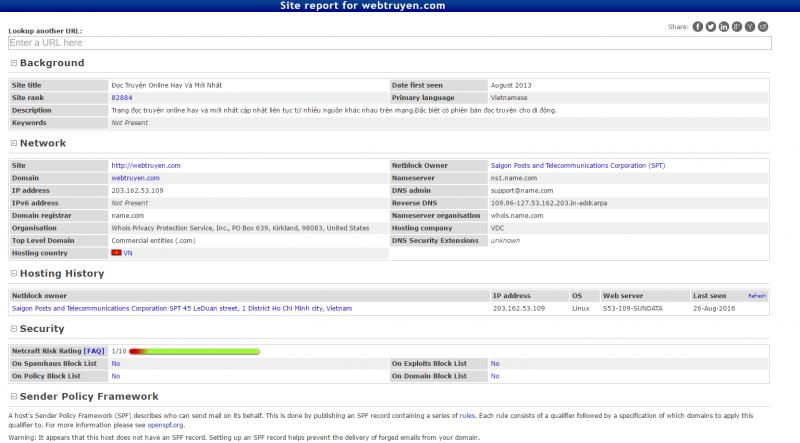Select the hosting company VDC value
The height and width of the screenshot is (443, 800).
point(497,228)
